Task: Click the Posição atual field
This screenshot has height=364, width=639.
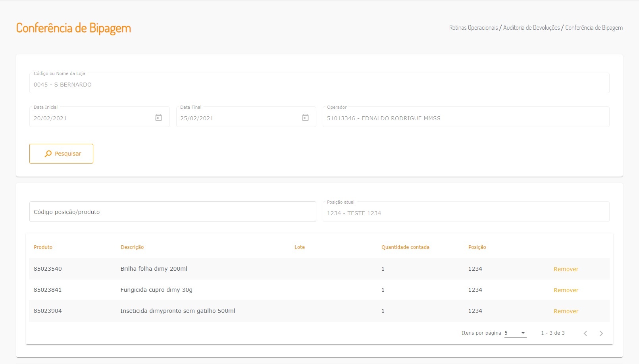Action: 466,212
